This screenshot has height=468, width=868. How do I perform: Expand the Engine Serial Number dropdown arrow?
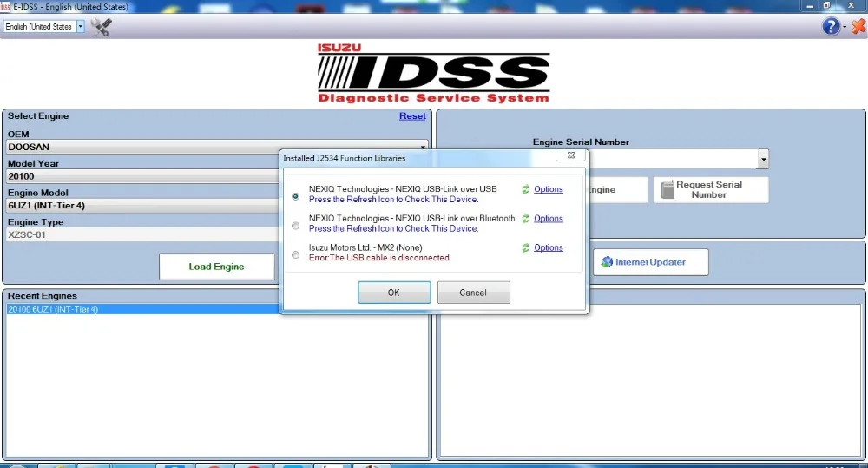coord(763,160)
